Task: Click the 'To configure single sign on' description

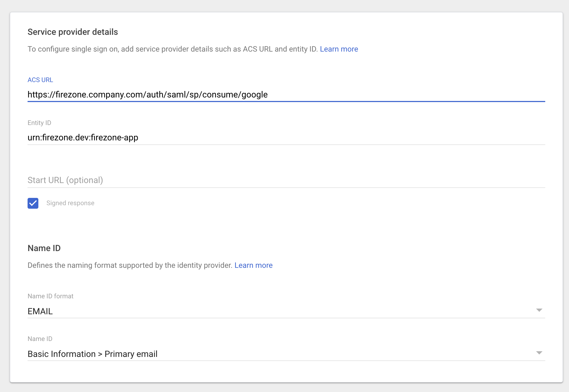Action: click(173, 49)
